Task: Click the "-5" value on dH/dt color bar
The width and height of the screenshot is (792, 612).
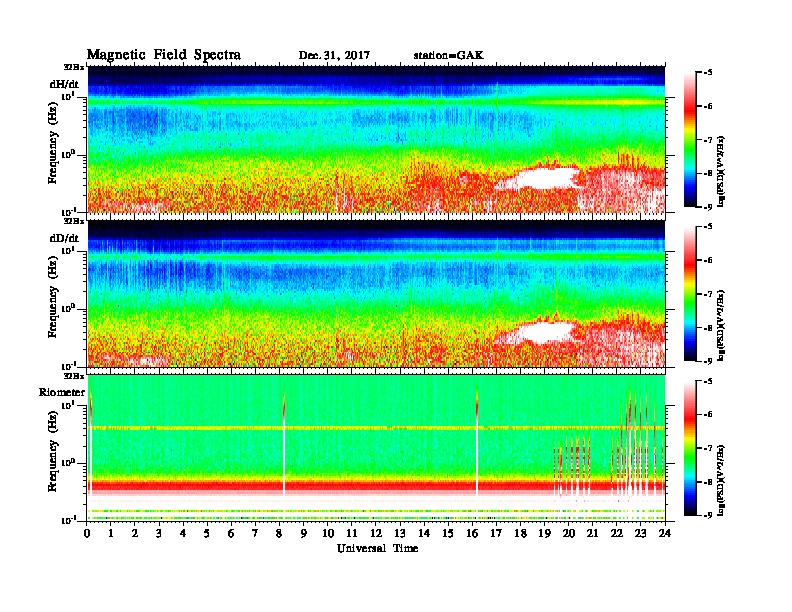Action: (708, 73)
